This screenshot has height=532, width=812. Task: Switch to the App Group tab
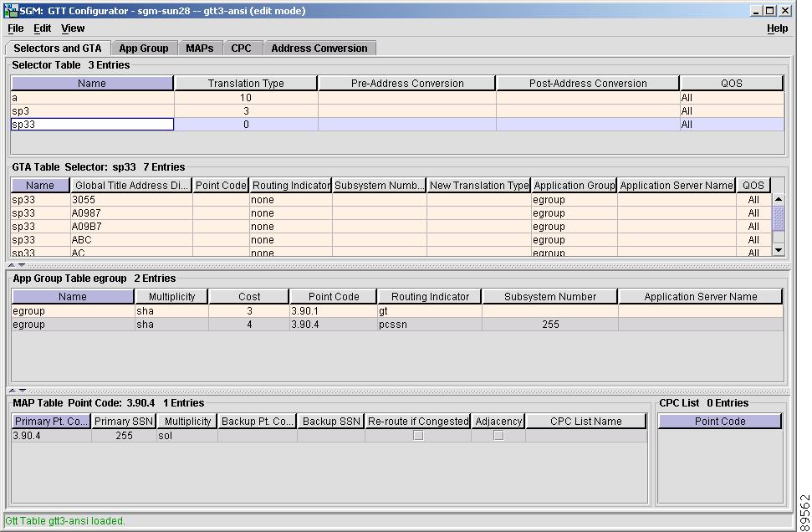pos(144,49)
